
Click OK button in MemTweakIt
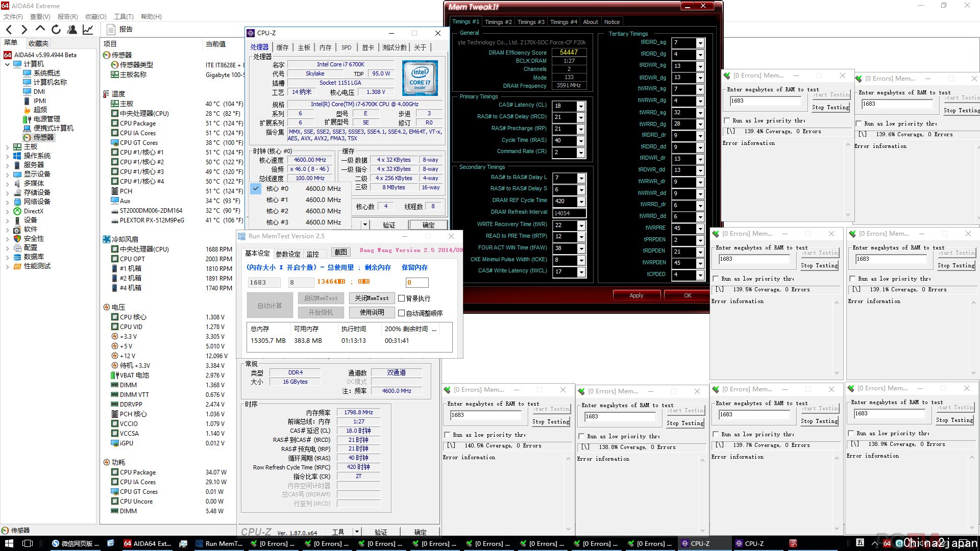click(688, 295)
